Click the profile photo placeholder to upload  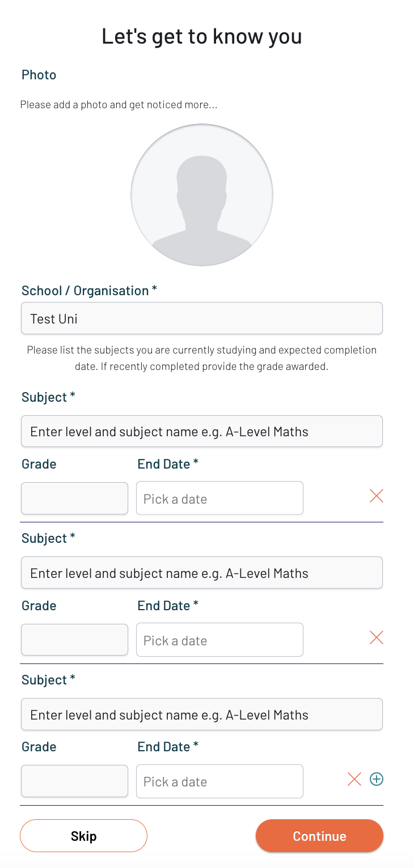(x=202, y=195)
